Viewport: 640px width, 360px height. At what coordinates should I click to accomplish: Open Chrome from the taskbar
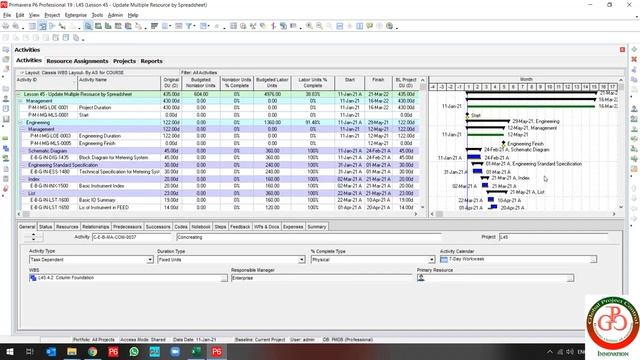93,351
